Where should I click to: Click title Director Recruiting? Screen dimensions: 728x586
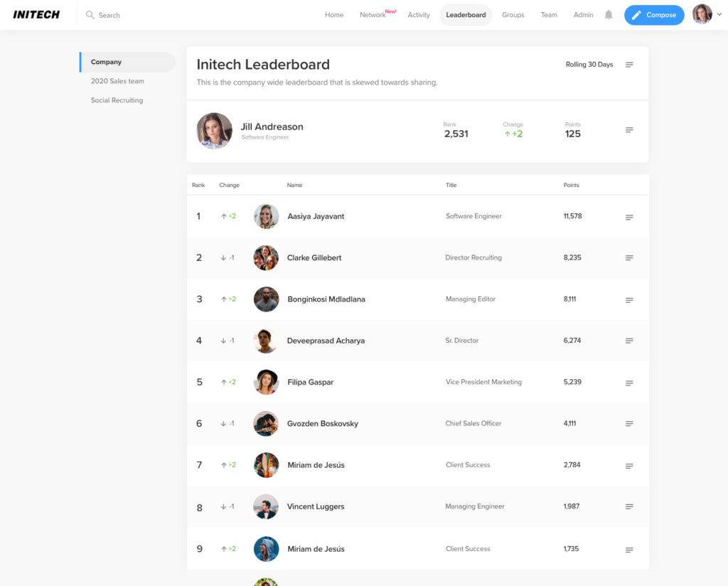[x=473, y=257]
